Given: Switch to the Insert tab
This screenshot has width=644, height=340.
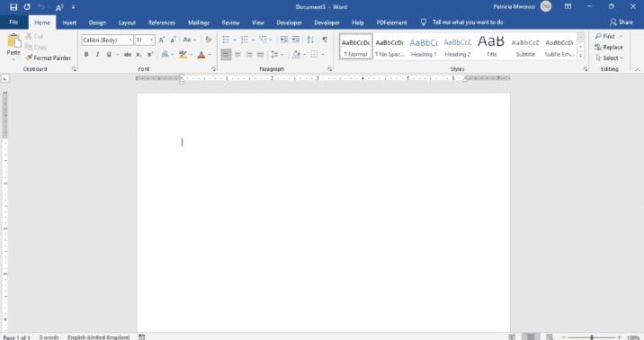Looking at the screenshot, I should [69, 22].
